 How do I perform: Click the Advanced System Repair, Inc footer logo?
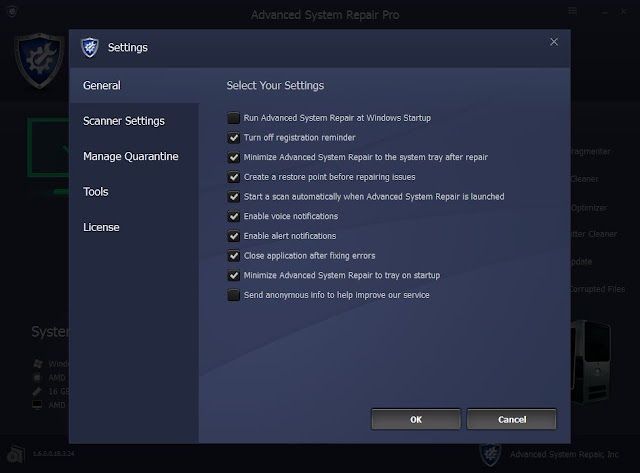[490, 454]
